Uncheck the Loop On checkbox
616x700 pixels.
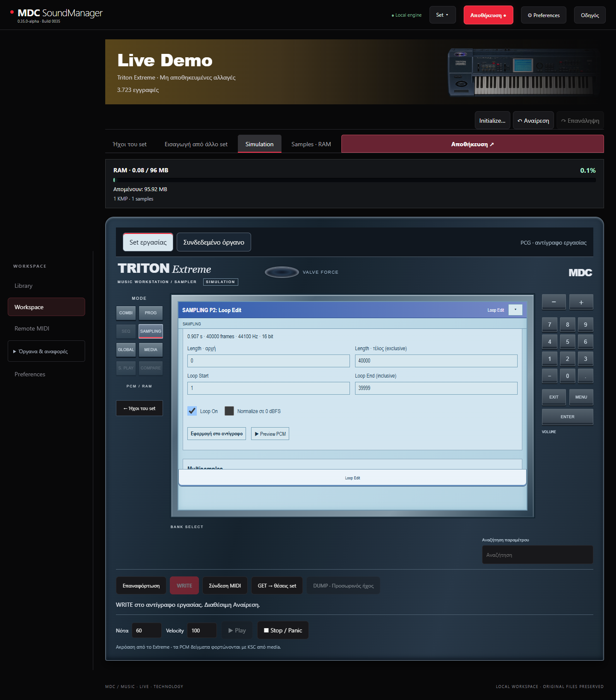click(x=192, y=411)
